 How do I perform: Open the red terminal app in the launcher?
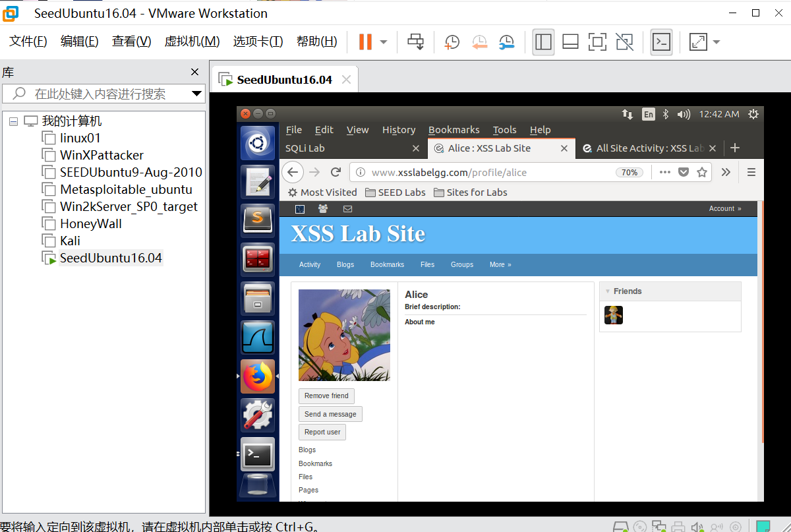click(257, 258)
